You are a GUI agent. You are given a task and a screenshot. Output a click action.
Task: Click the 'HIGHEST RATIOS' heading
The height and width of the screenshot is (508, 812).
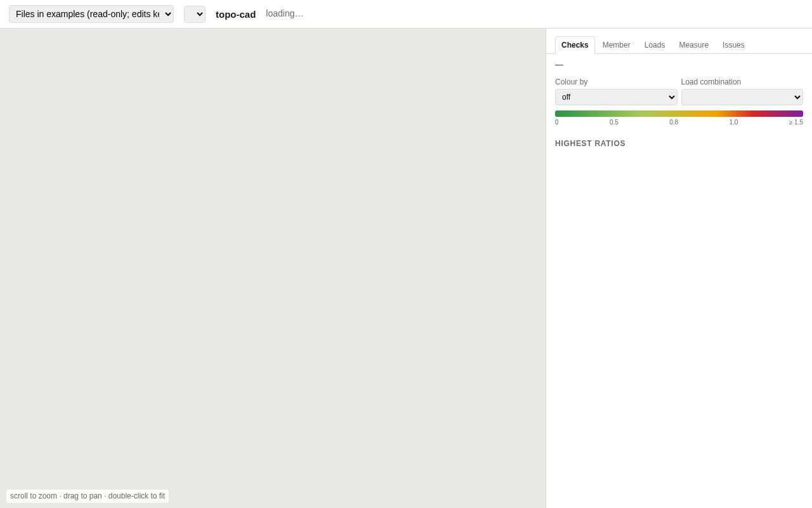tap(590, 144)
